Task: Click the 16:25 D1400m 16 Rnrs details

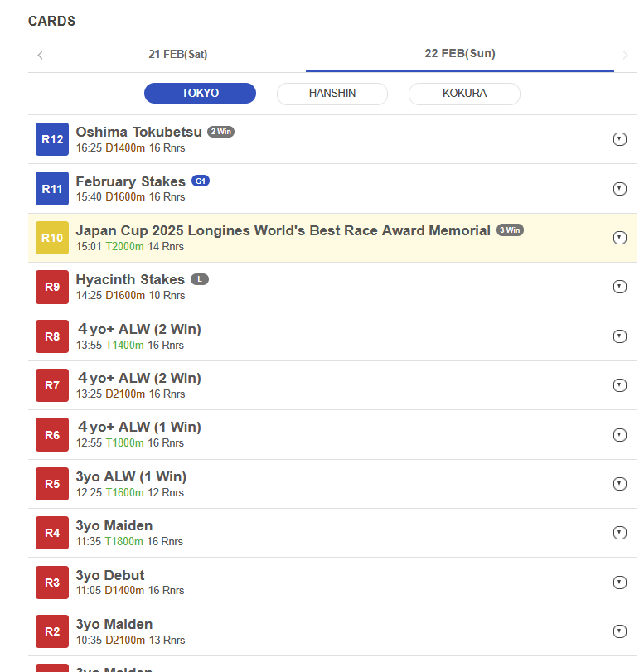Action: click(x=130, y=147)
